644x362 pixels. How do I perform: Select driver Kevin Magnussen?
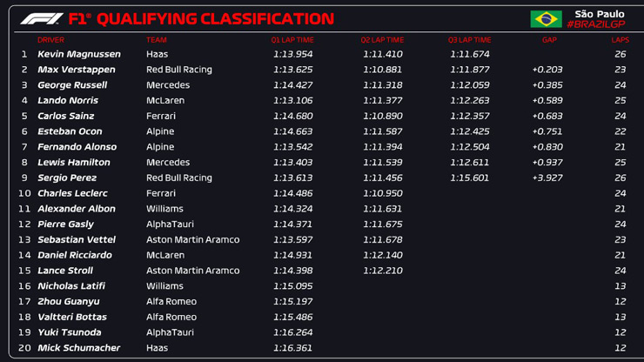click(x=79, y=54)
